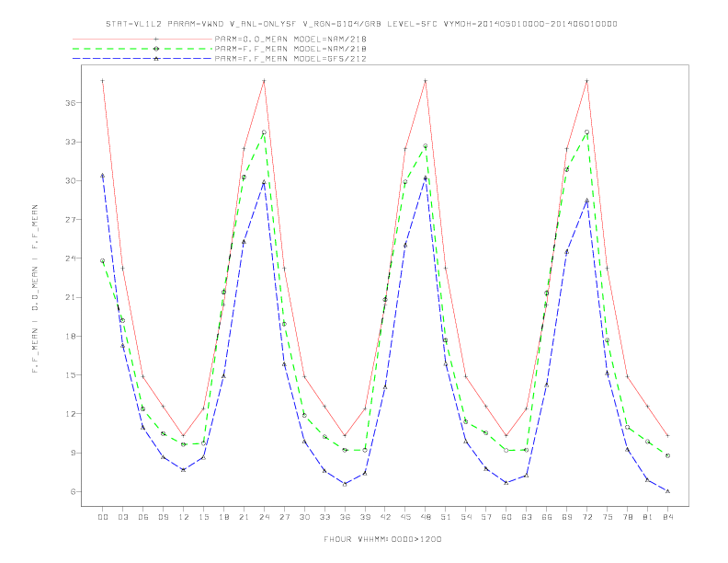Viewport: 728px width, 563px height.
Task: Click blue GFS triangle point at hour 84
Action: [667, 491]
